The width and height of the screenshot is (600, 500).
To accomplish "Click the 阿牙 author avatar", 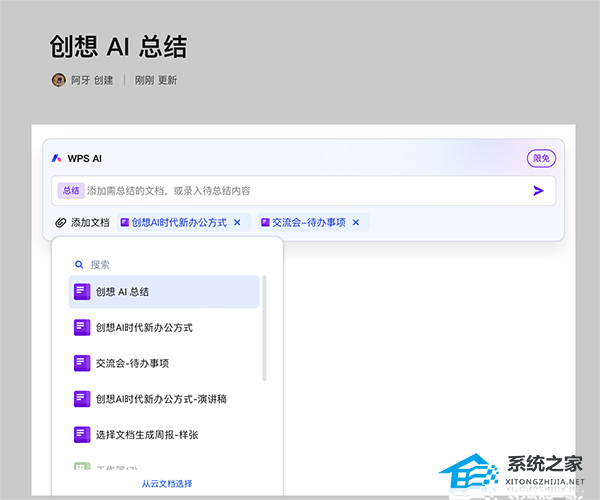I will (x=58, y=80).
